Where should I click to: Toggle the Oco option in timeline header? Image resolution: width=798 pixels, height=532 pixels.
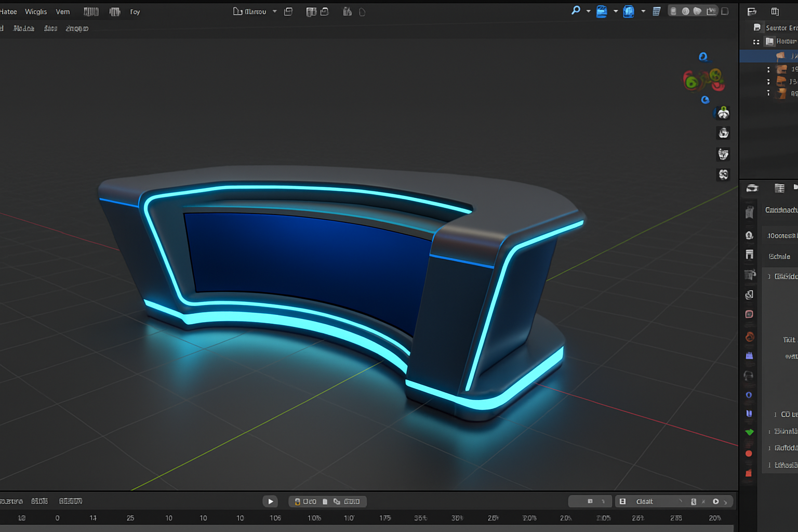(305, 501)
